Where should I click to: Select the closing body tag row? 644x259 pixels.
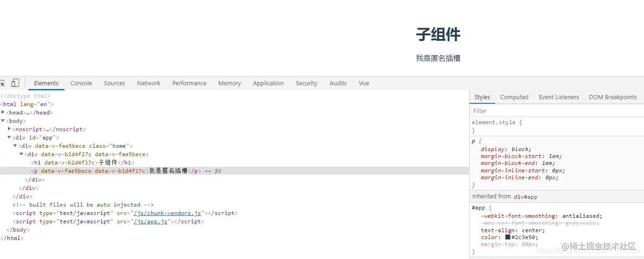18,230
